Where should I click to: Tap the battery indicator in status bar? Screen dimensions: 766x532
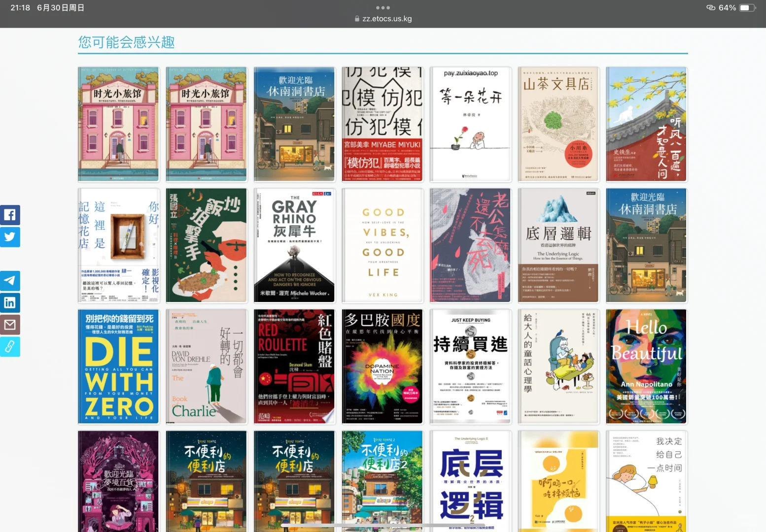[x=747, y=8]
